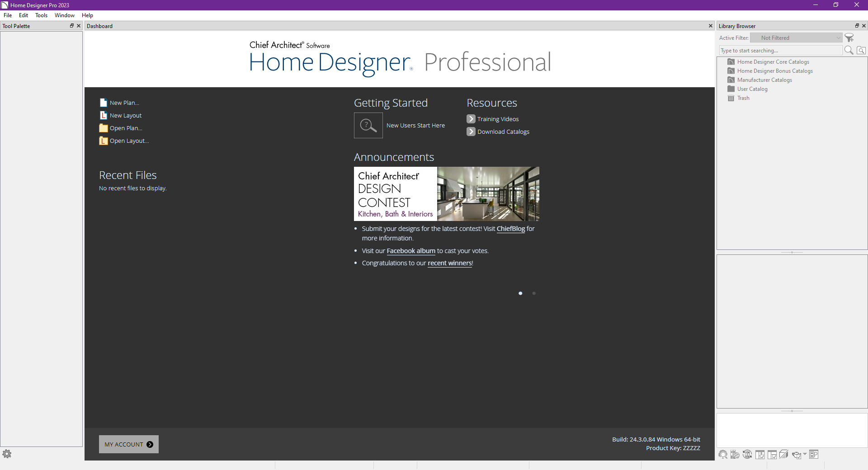
Task: Click the Home Designer Bonus Catalogs folder icon
Action: click(x=731, y=71)
